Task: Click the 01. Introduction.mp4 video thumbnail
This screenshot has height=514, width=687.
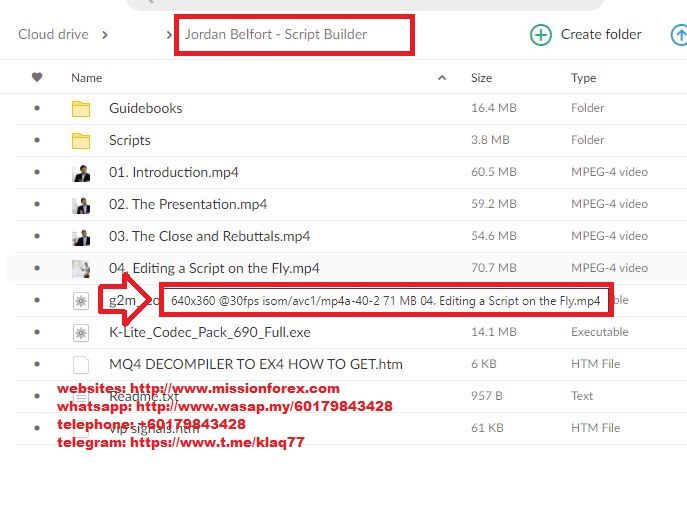Action: coord(81,173)
